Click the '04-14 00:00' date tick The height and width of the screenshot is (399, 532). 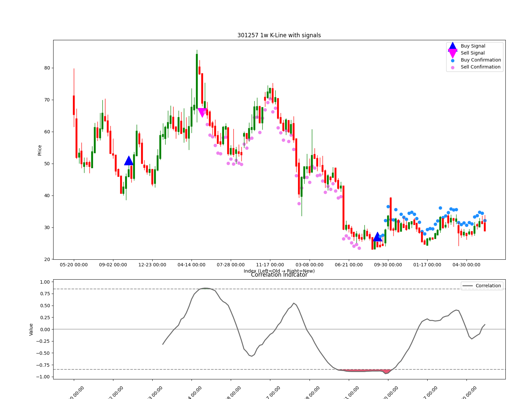point(192,265)
